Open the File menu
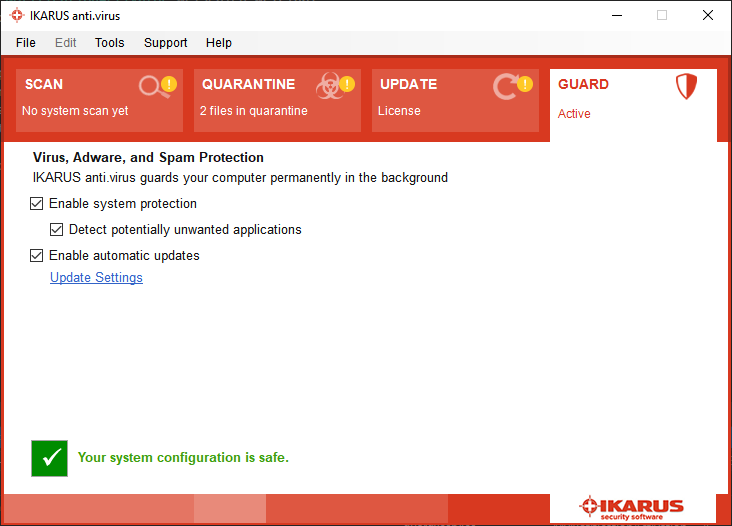Viewport: 732px width, 526px height. tap(26, 43)
